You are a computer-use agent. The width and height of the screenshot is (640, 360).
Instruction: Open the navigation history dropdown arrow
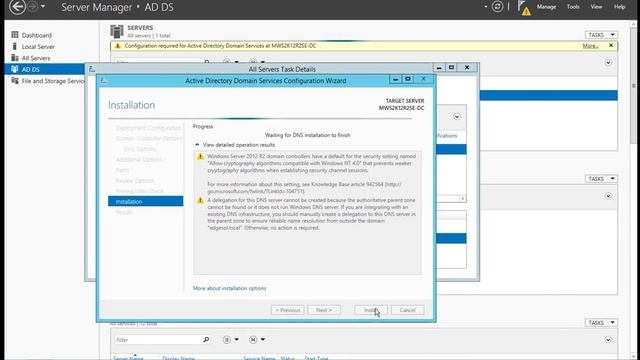click(x=43, y=7)
